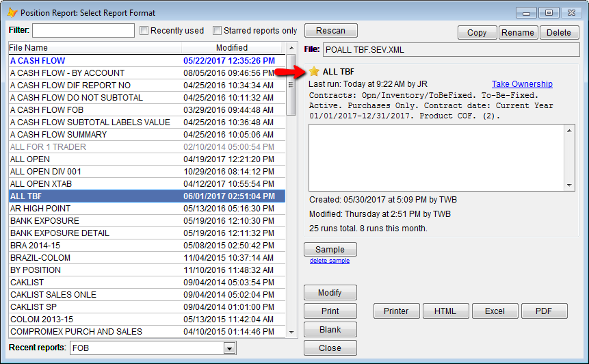Select the AR HIGH POINT row
The image size is (589, 364).
147,209
